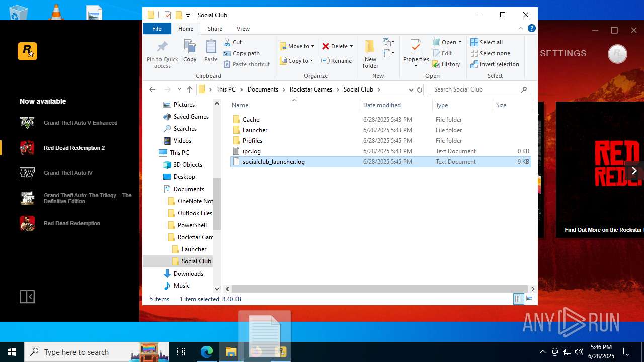Click Edit in Open group
Image resolution: width=644 pixels, height=362 pixels.
(442, 53)
